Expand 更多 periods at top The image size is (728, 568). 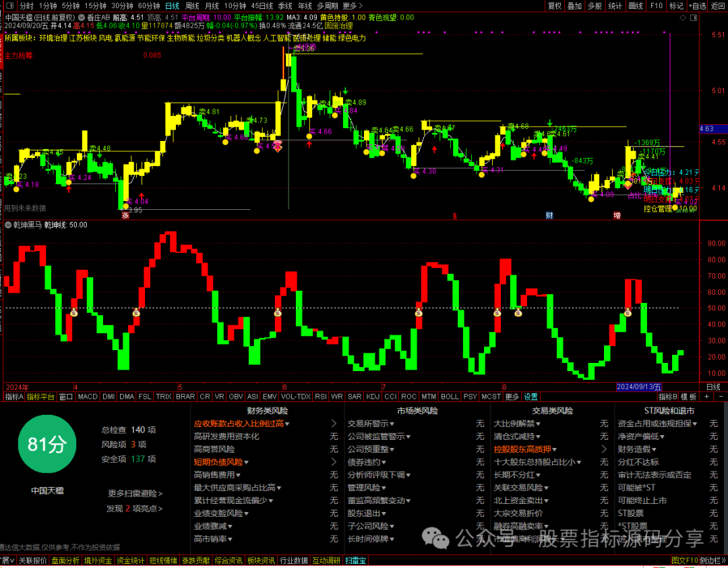pos(353,6)
